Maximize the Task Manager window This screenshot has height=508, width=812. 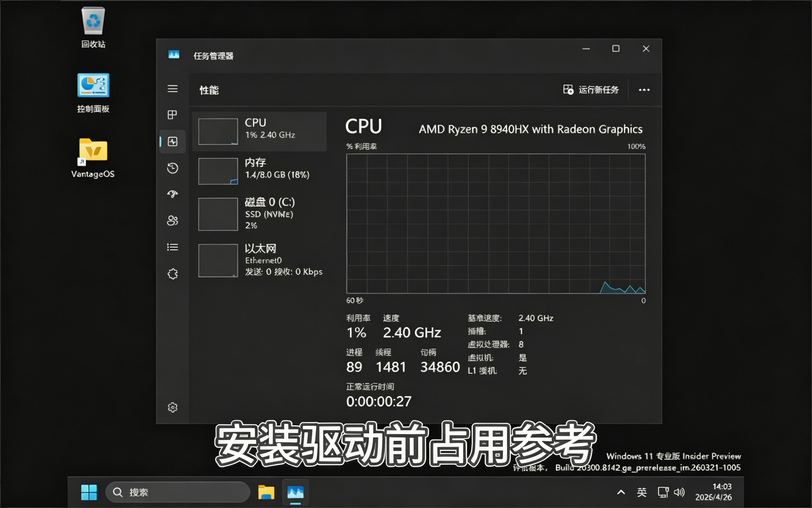pyautogui.click(x=616, y=49)
